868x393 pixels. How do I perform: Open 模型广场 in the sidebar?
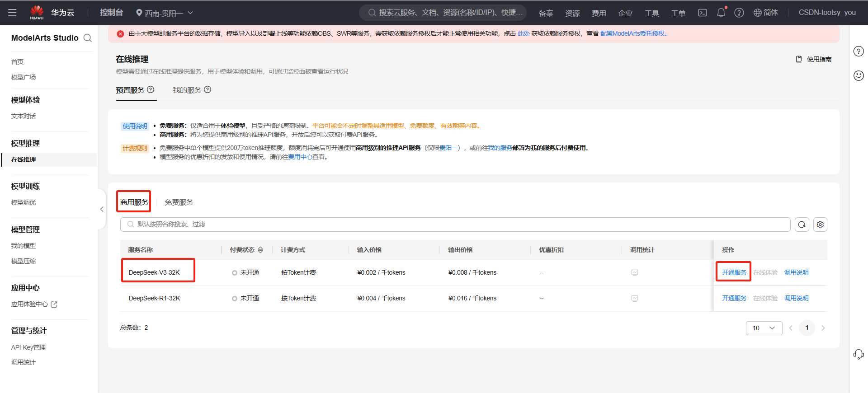coord(24,77)
